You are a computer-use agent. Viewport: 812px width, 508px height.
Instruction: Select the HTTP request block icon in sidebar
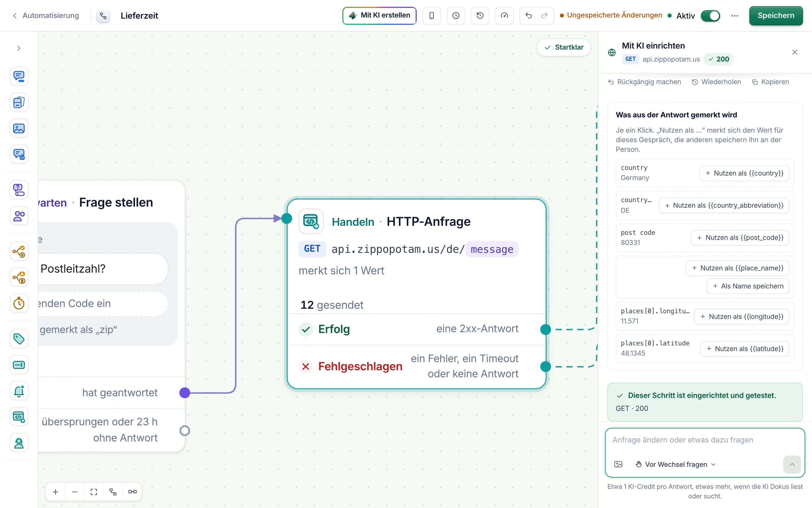(19, 417)
